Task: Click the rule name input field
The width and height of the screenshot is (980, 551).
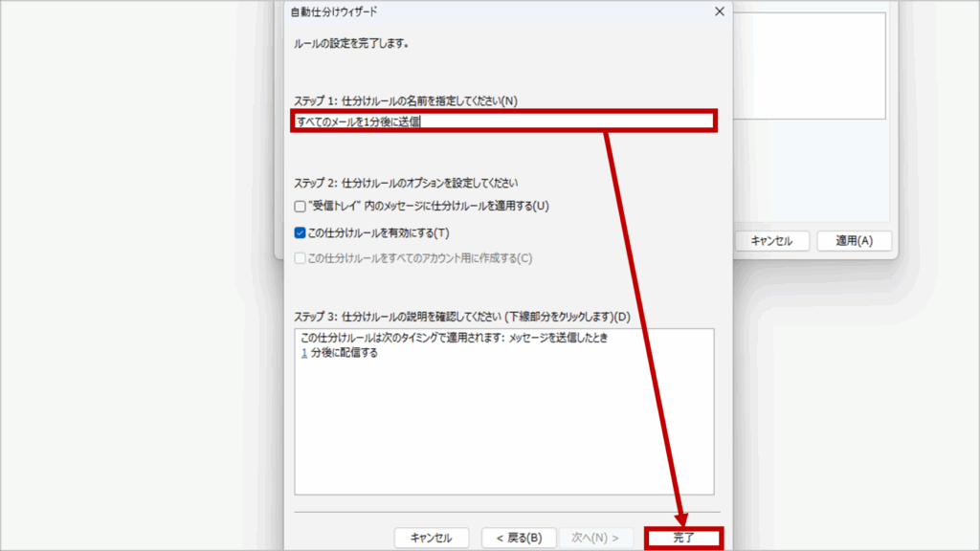Action: 503,121
